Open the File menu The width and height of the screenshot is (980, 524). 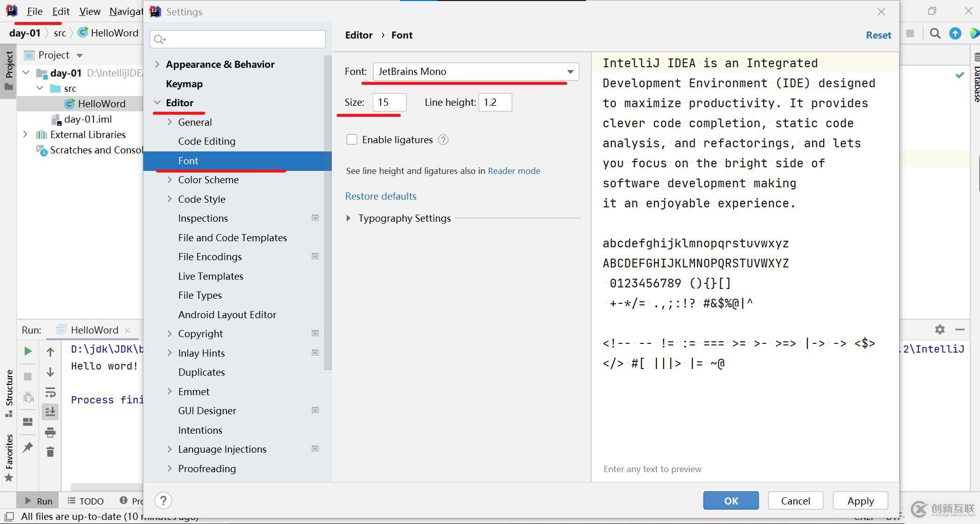34,11
